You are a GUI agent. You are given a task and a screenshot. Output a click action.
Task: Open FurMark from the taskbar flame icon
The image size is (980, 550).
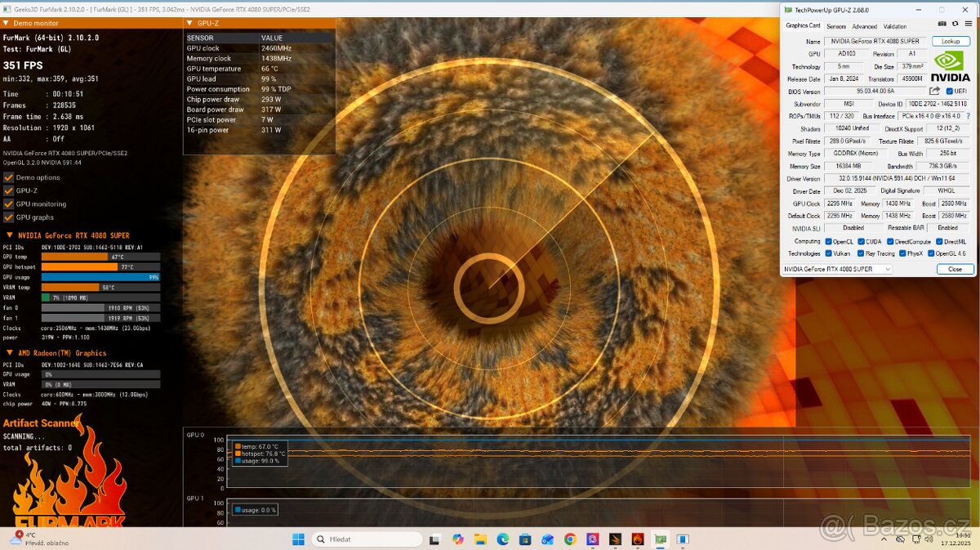(636, 539)
